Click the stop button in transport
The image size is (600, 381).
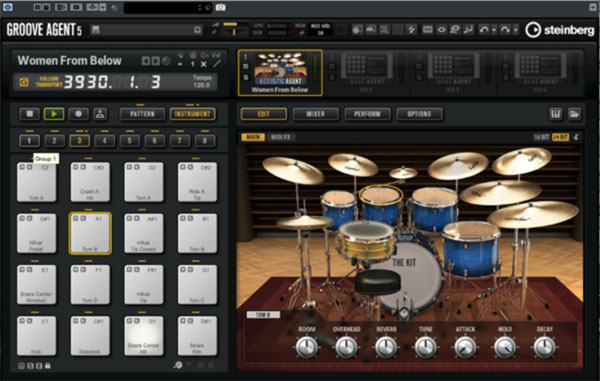[29, 114]
